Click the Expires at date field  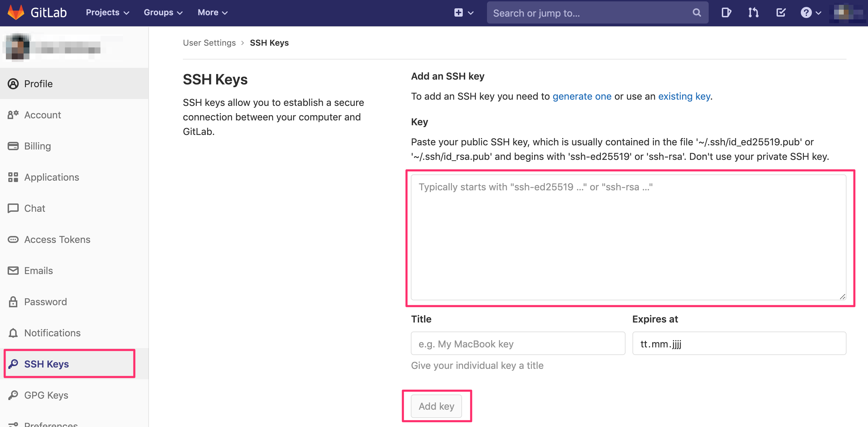pos(739,344)
